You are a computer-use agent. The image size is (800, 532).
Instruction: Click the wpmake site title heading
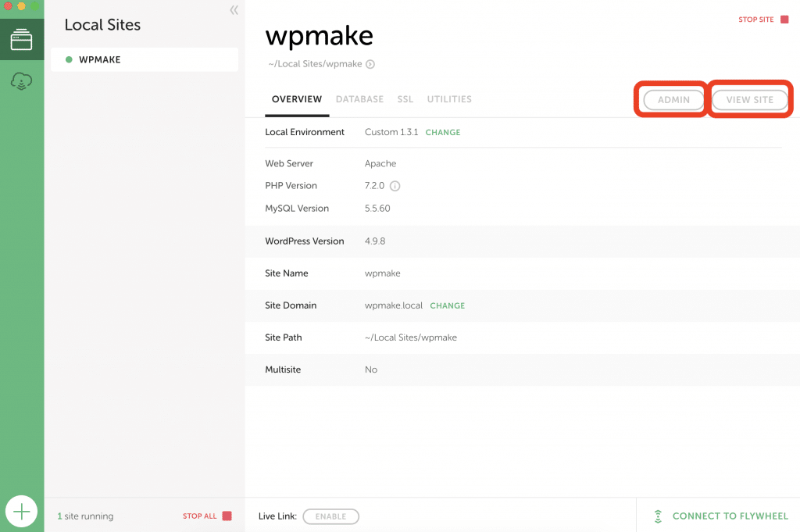(320, 37)
